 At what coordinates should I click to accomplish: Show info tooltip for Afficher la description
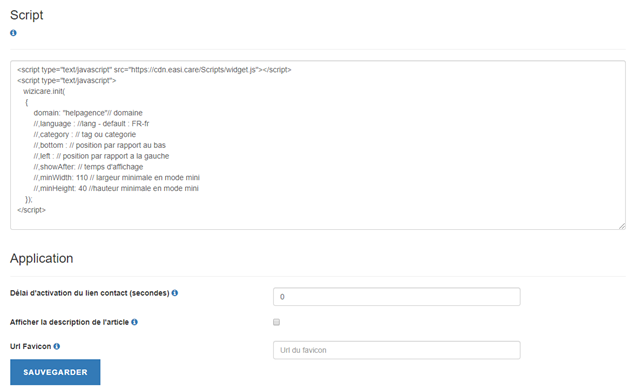[x=134, y=322]
